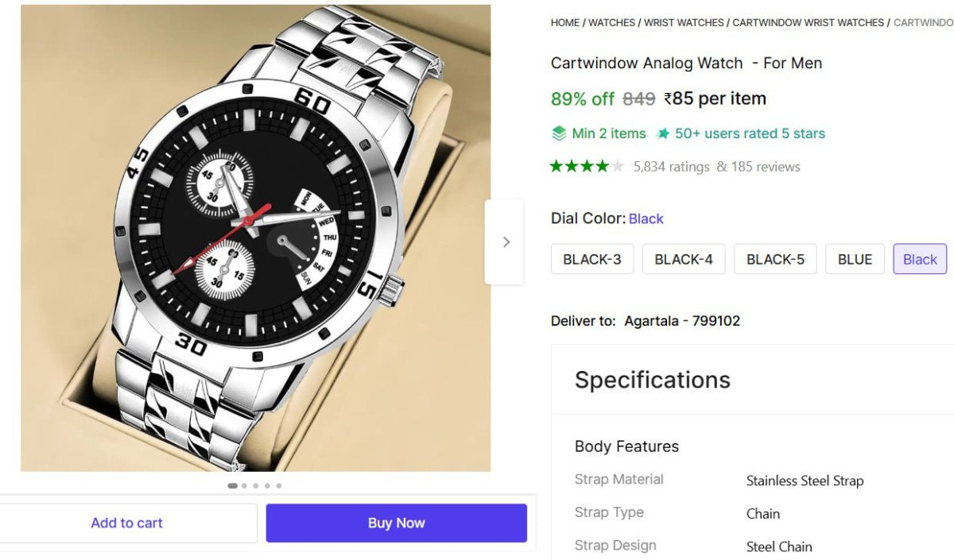Choose the BLUE dial color
This screenshot has width=954, height=560.
855,259
